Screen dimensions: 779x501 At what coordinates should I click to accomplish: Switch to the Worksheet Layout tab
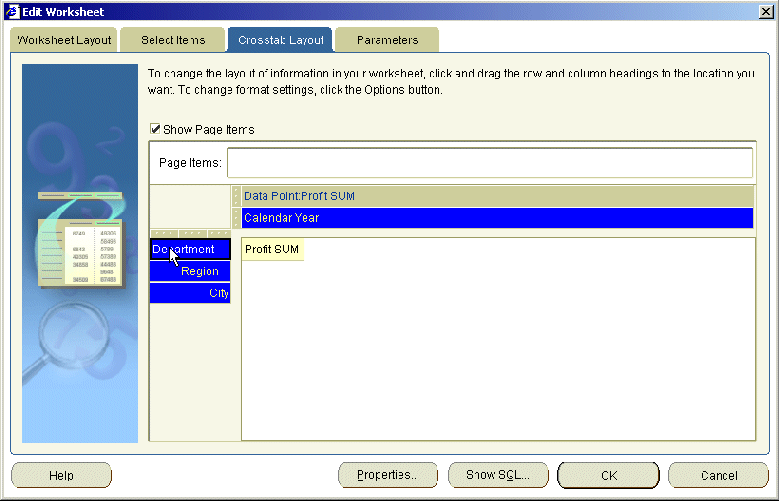click(64, 40)
